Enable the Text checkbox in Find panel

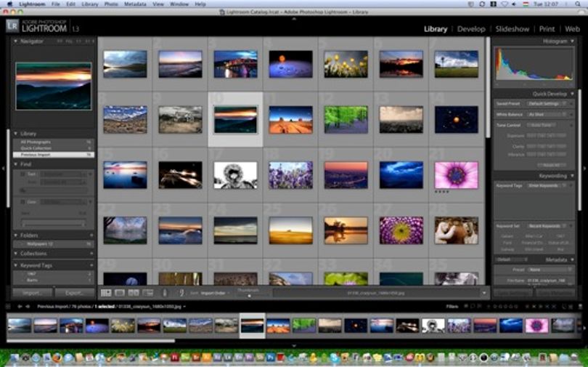[23, 174]
